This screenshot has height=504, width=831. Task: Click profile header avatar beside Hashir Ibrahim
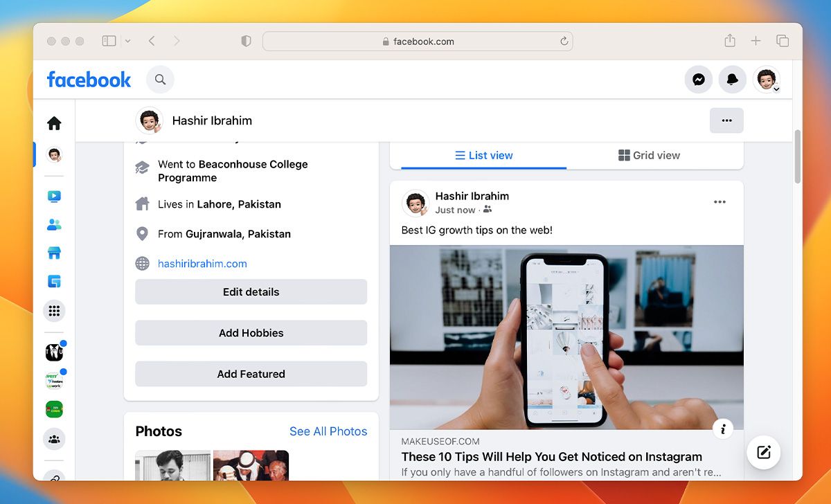(x=149, y=120)
